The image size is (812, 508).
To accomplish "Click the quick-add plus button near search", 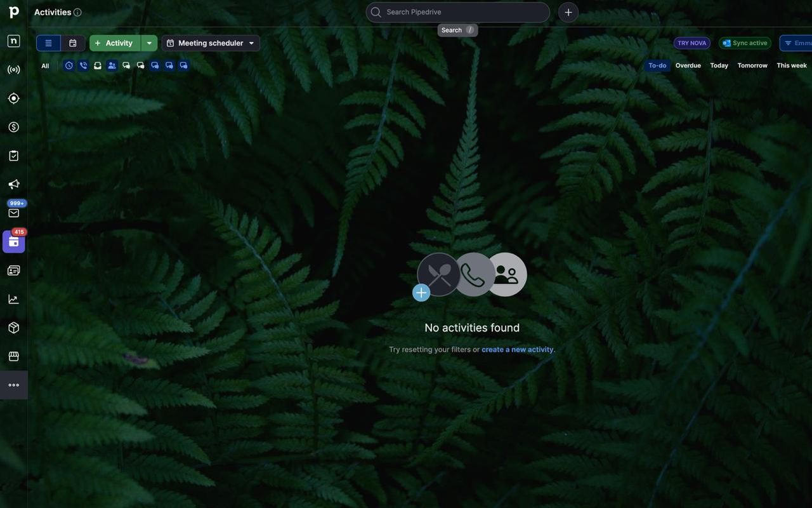I will [568, 12].
